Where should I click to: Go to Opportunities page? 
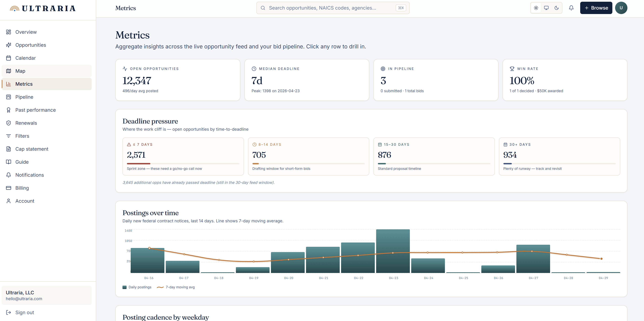(47, 45)
